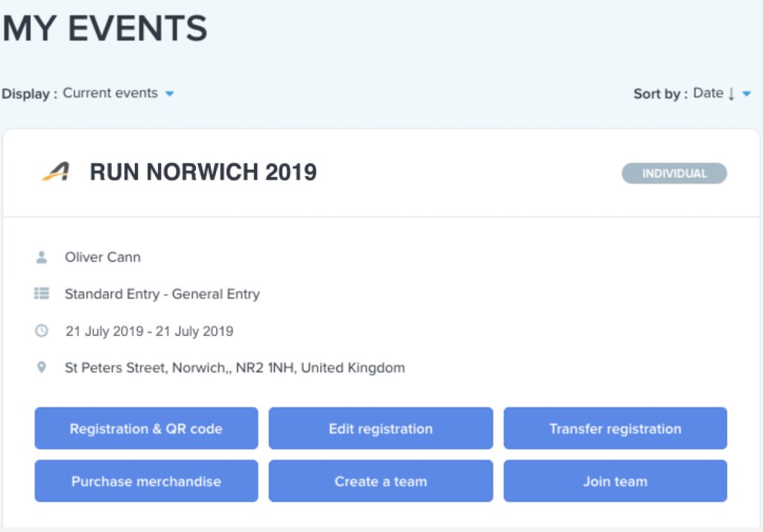Click the Create a team button
Image resolution: width=763 pixels, height=532 pixels.
(x=381, y=481)
